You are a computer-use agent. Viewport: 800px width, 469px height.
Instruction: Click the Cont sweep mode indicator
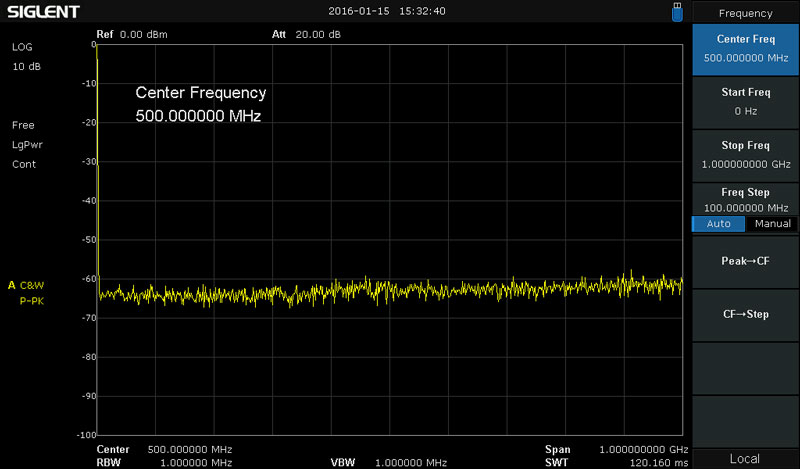pos(24,164)
